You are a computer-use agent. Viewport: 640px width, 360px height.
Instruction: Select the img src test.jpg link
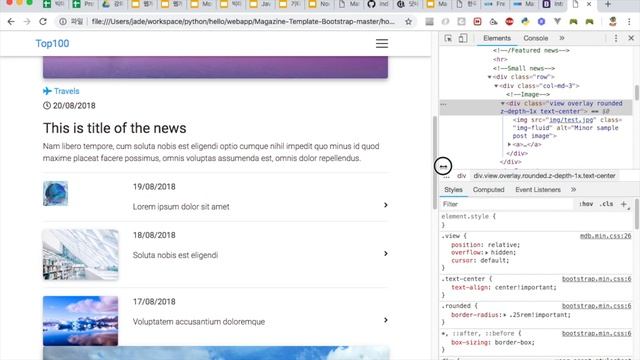(x=571, y=120)
